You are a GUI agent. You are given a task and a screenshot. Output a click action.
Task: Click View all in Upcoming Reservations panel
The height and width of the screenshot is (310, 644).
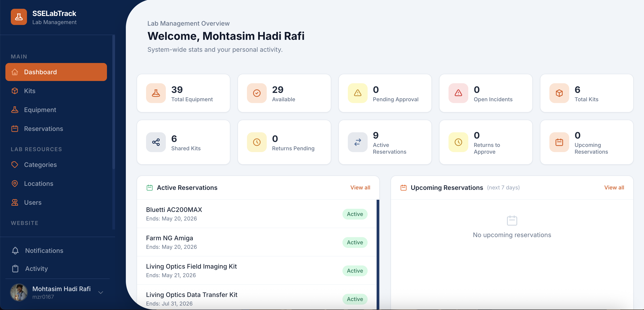pyautogui.click(x=614, y=188)
